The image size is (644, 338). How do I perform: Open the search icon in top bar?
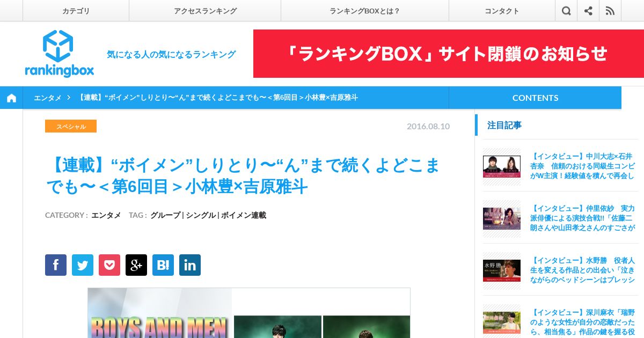(x=566, y=11)
